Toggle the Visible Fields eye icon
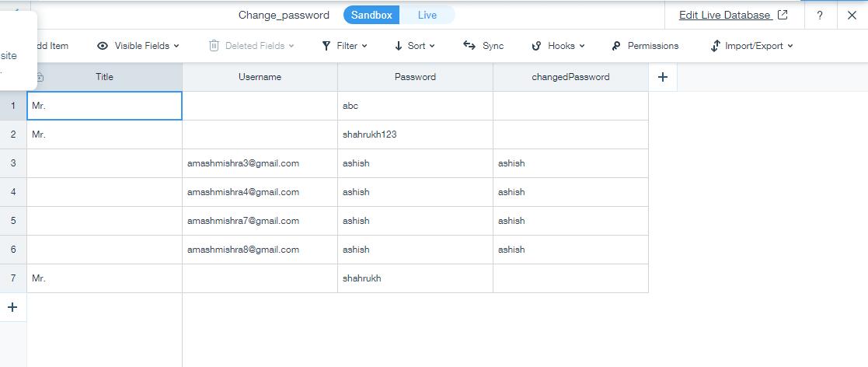This screenshot has width=868, height=367. click(x=103, y=46)
